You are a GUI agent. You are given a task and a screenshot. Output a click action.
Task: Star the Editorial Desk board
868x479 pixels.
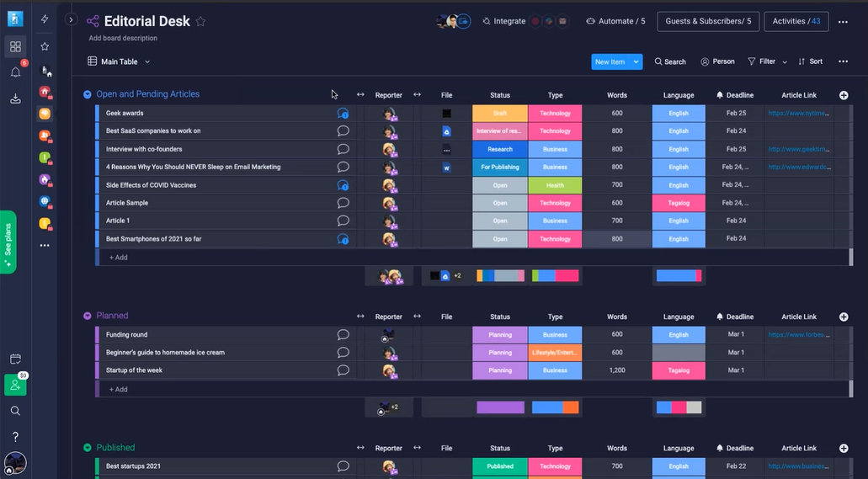[200, 22]
